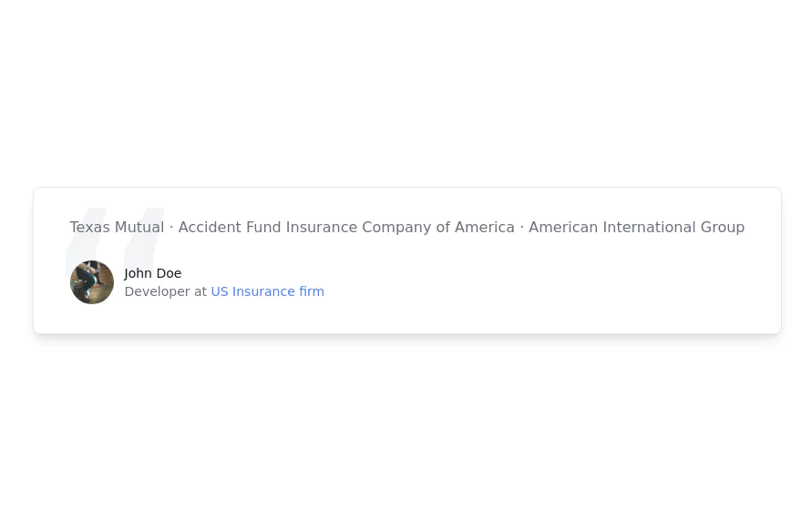Click the word "Texas" starting the quote
The width and height of the screenshot is (812, 520).
point(89,227)
